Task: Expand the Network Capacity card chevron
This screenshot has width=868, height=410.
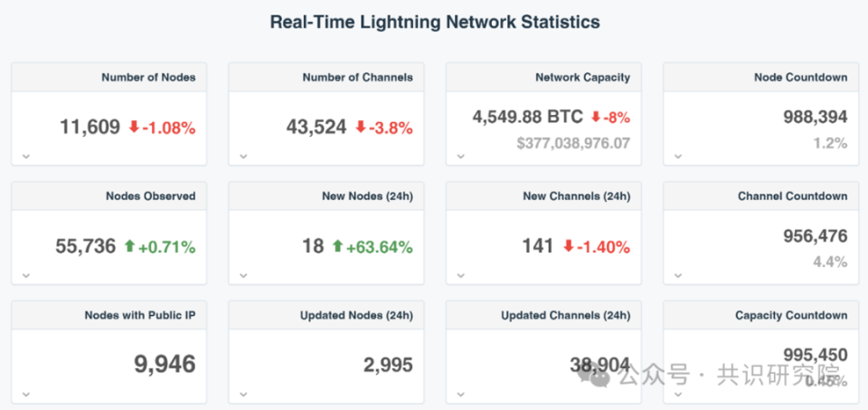Action: point(461,156)
